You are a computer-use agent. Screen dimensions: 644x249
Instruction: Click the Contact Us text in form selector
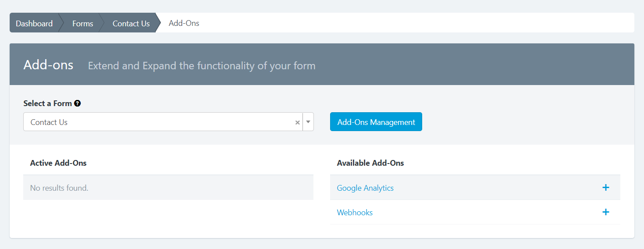49,122
